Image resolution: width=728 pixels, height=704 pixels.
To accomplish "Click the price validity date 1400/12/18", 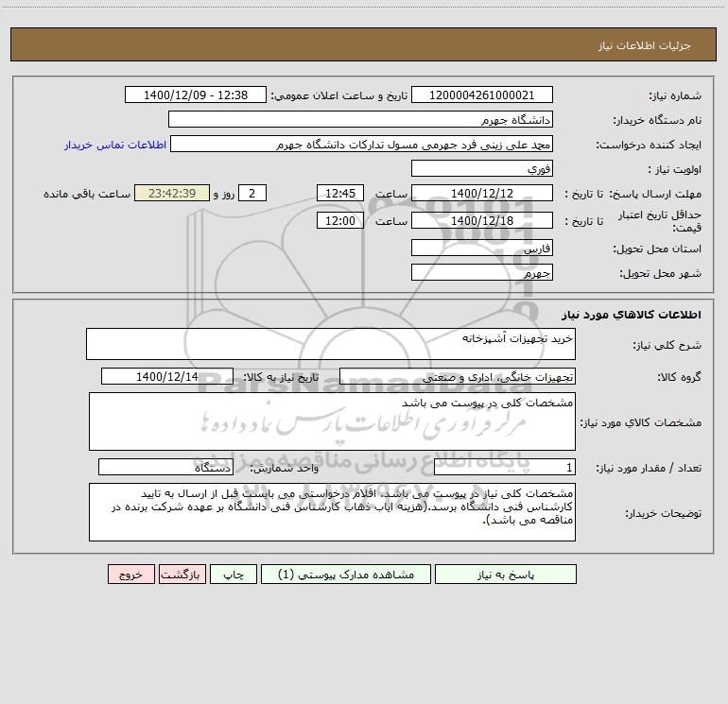I will [x=482, y=220].
